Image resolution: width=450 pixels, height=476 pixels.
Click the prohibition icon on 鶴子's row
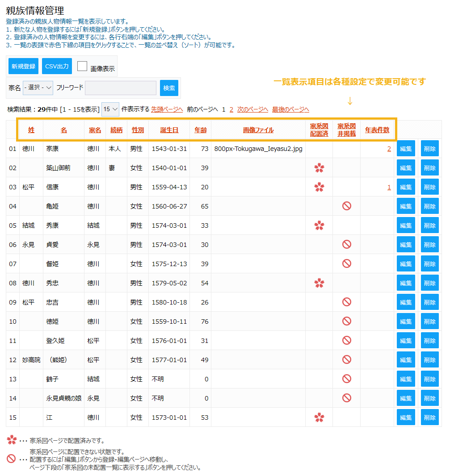(346, 379)
